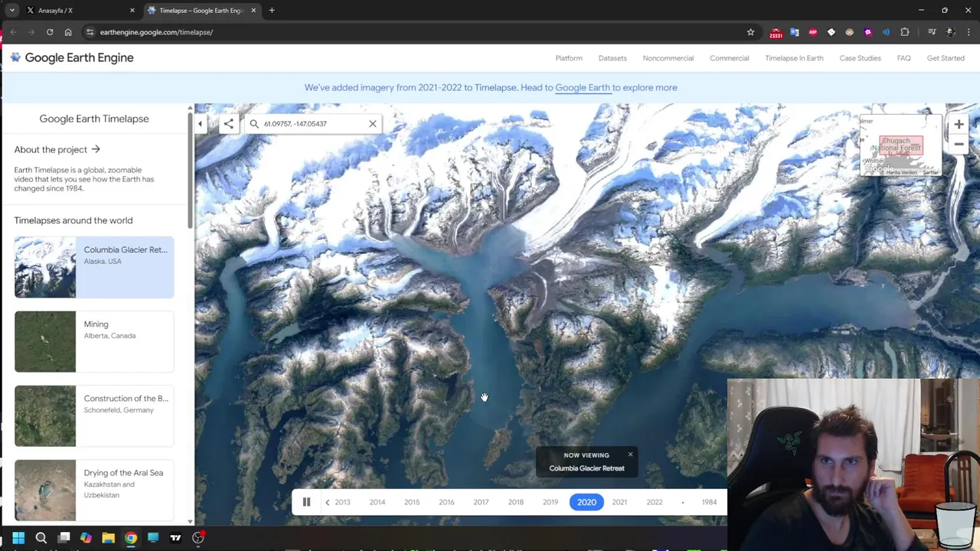Click the address bar URL
This screenshot has height=551, width=980.
pos(156,32)
